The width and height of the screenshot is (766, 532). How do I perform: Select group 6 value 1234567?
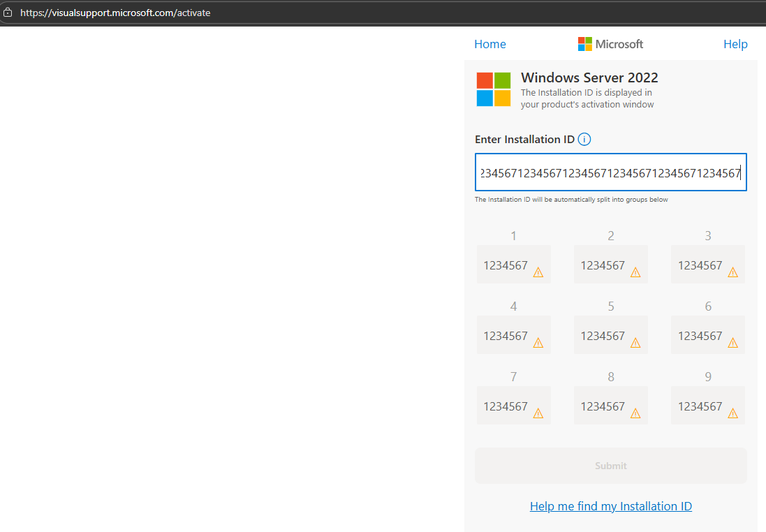coord(700,336)
